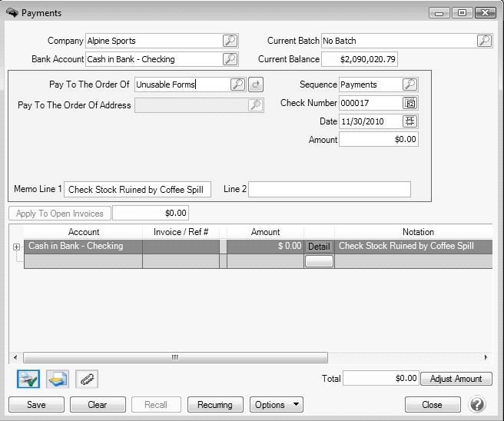Click the printer icon at bottom left
Screen dimensions: 504x421
point(58,379)
